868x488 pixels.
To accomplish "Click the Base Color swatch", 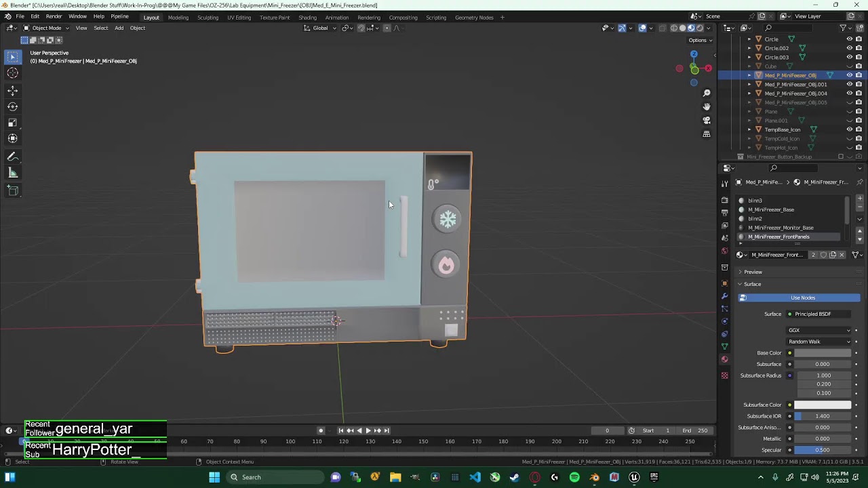I will point(823,353).
